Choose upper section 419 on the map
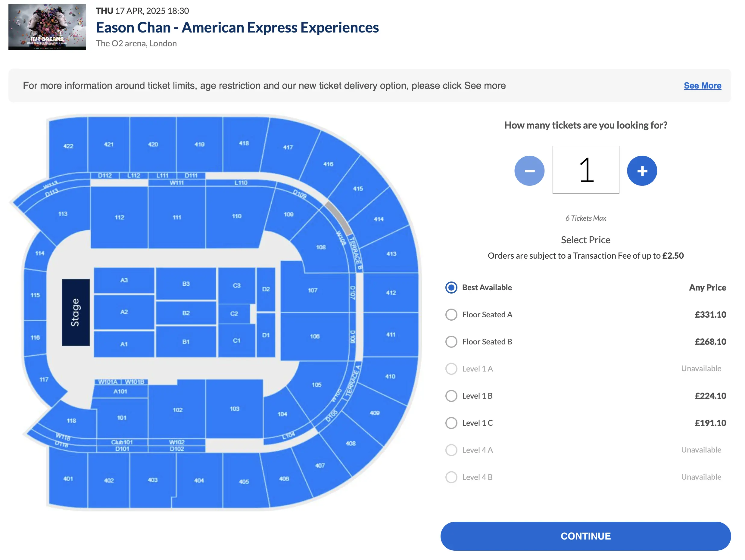This screenshot has height=560, width=745. click(199, 144)
